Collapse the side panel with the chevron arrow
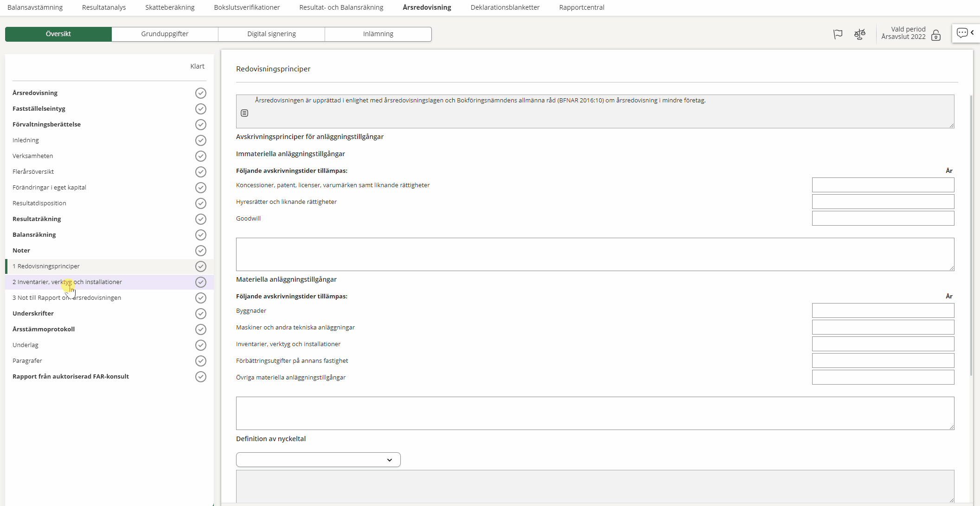This screenshot has width=980, height=506. pos(973,32)
